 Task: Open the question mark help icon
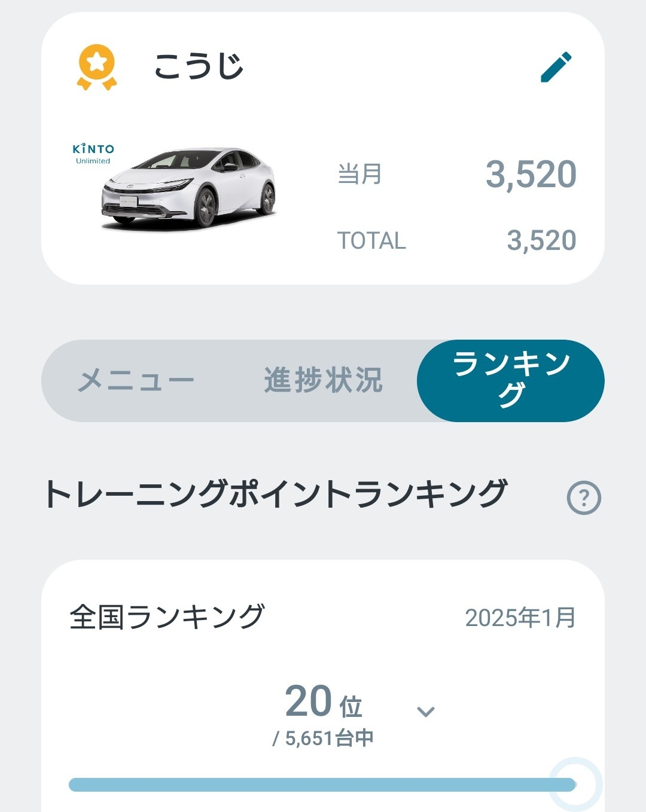coord(584,497)
